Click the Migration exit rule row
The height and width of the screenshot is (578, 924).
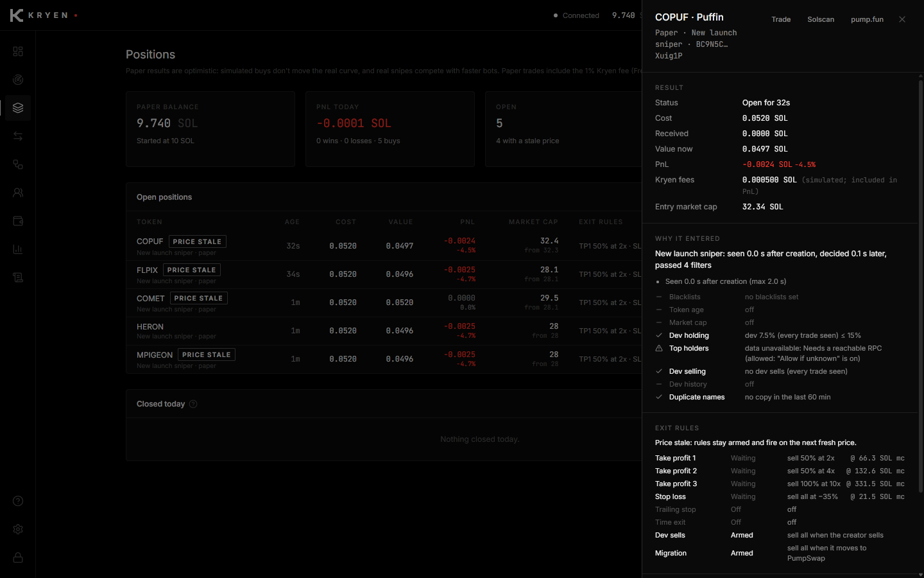pyautogui.click(x=780, y=553)
